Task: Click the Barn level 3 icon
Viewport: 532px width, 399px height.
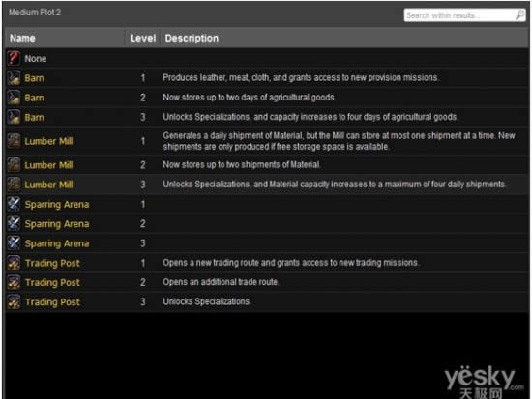Action: click(14, 117)
